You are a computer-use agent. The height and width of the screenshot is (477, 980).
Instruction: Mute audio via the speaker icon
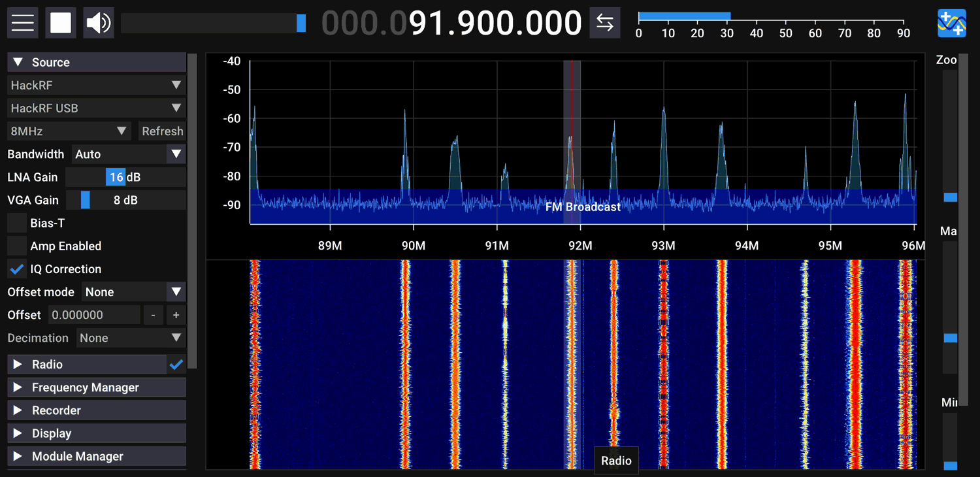[99, 23]
